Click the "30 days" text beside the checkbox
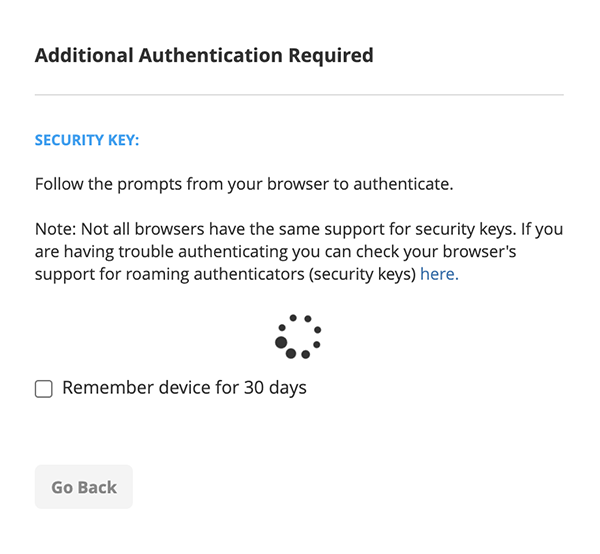Image resolution: width=600 pixels, height=554 pixels. click(275, 388)
